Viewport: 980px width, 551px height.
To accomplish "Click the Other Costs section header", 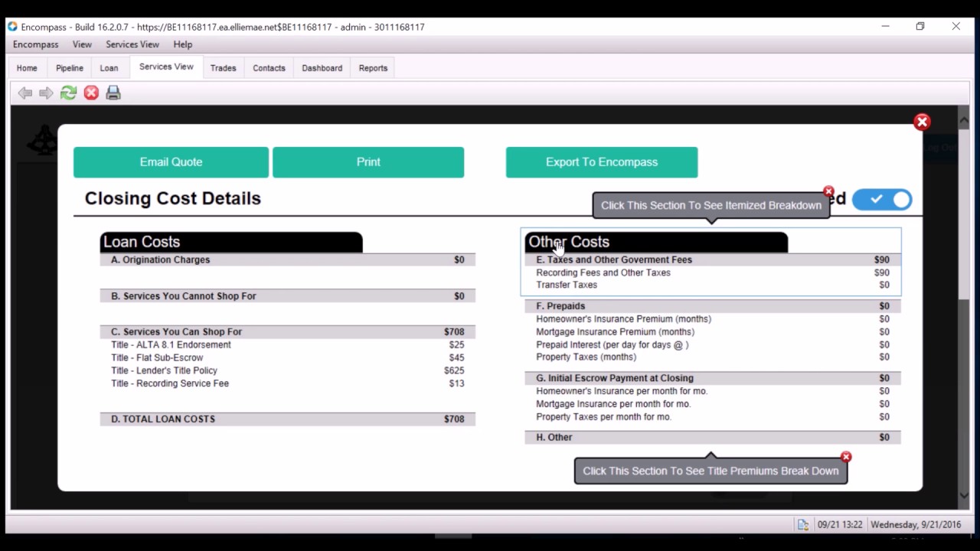I will [x=656, y=242].
